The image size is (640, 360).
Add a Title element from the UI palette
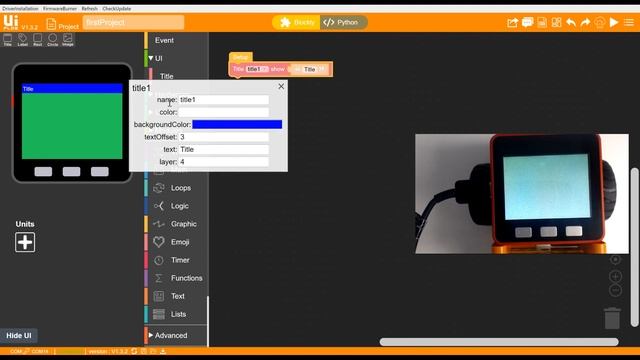[8, 40]
